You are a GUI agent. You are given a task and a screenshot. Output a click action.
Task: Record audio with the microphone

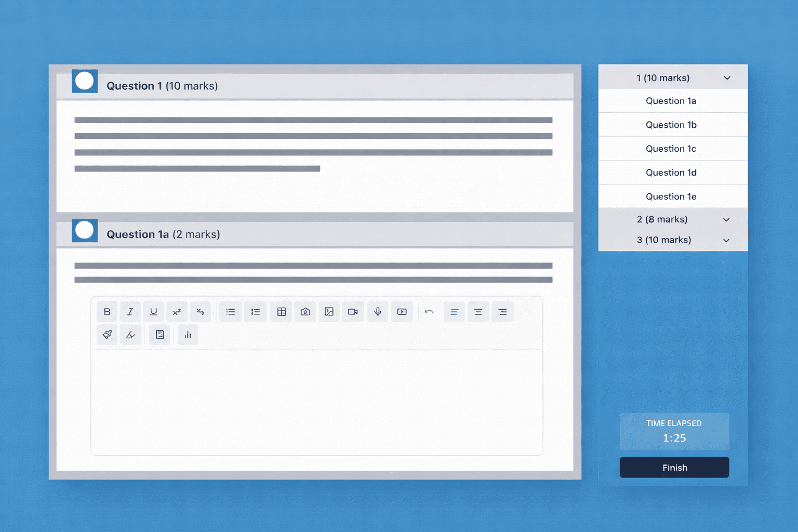tap(378, 311)
